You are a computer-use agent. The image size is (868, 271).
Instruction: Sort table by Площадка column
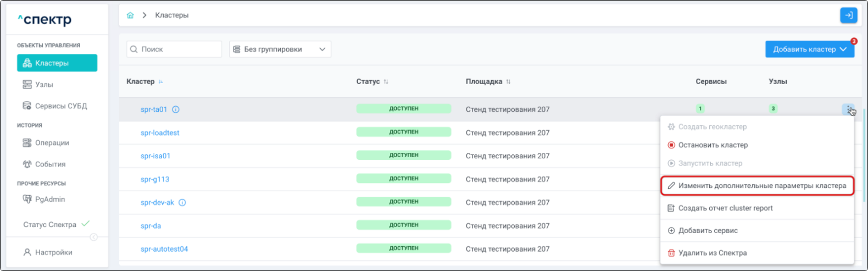[x=508, y=81]
